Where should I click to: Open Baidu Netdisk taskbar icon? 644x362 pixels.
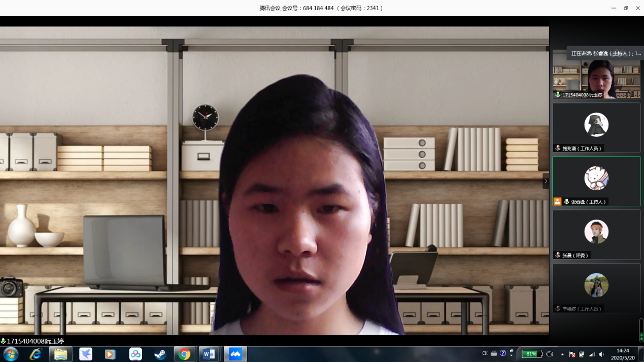click(135, 354)
